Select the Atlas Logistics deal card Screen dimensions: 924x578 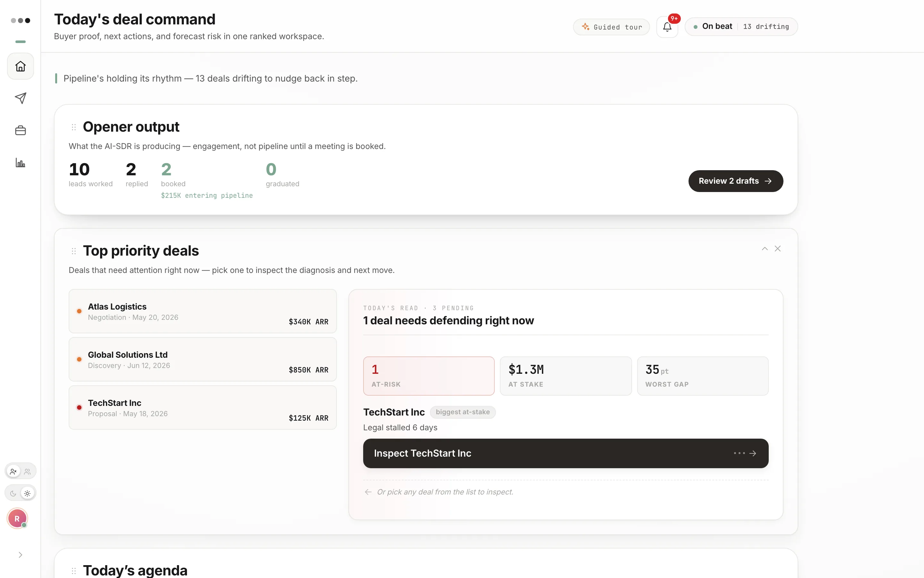tap(202, 311)
